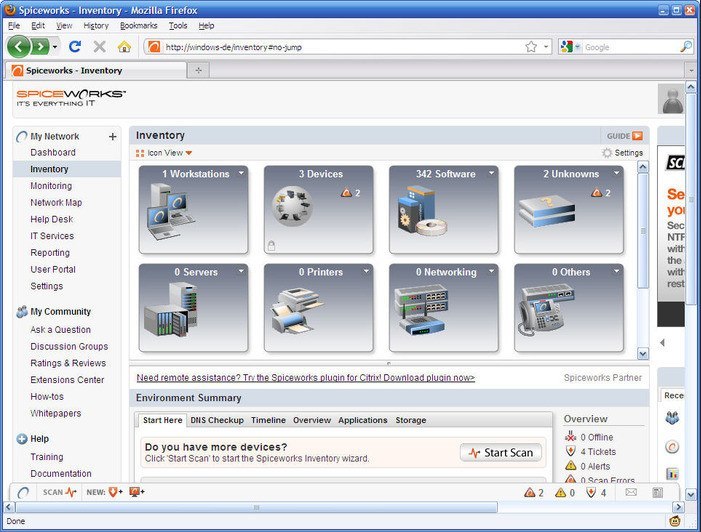The height and width of the screenshot is (532, 701).
Task: Switch to the Storage tab
Action: pos(410,420)
